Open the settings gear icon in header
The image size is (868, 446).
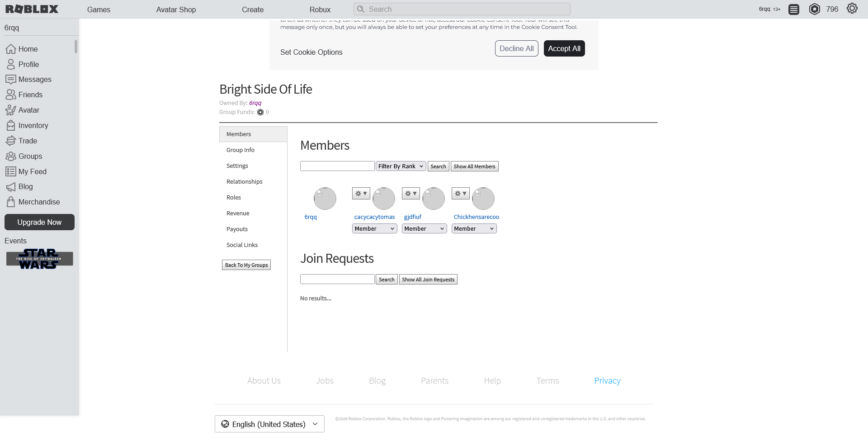pos(852,9)
